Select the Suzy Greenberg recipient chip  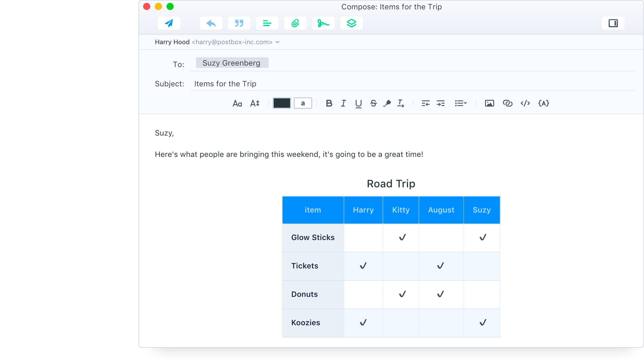(x=232, y=63)
